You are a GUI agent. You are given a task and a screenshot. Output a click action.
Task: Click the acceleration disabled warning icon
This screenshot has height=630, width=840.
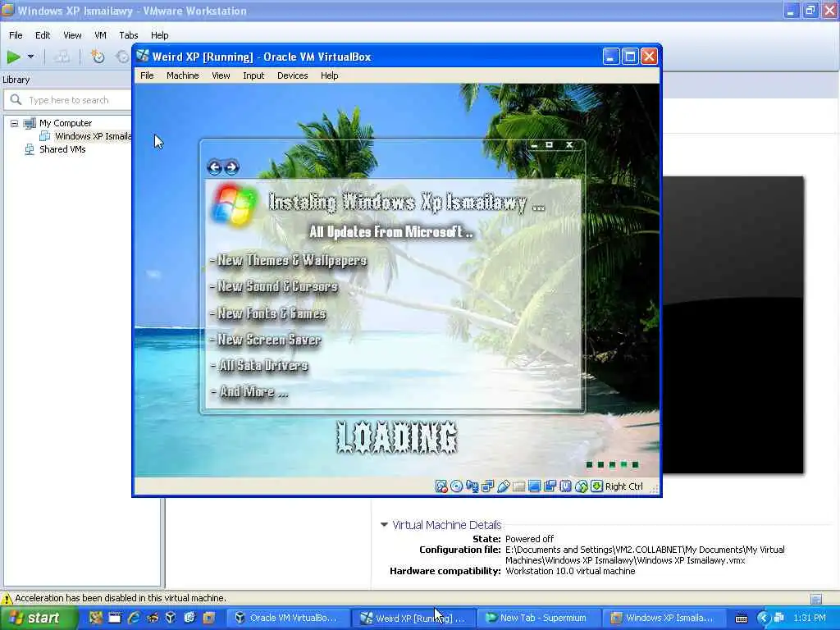[x=7, y=598]
